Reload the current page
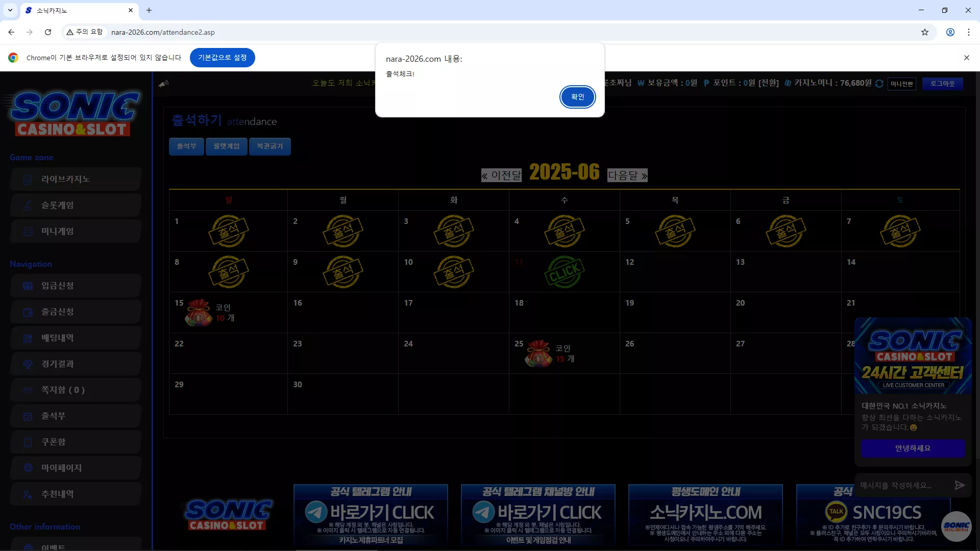 click(x=48, y=32)
